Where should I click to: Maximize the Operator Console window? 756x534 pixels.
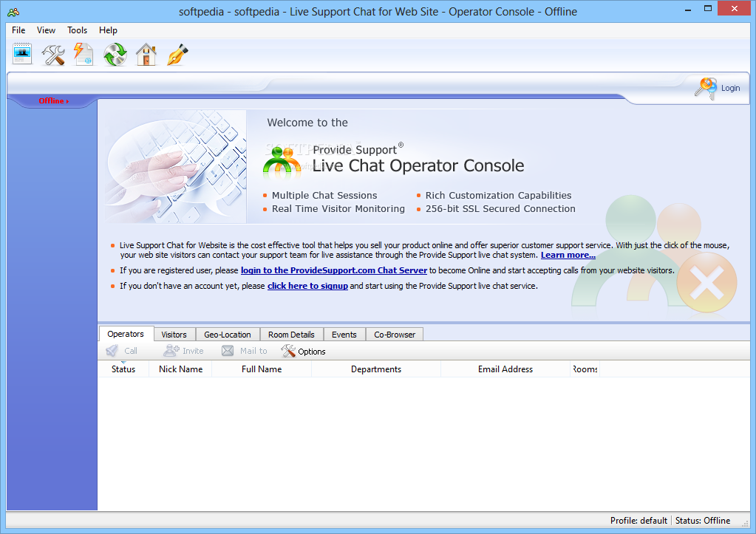click(708, 9)
